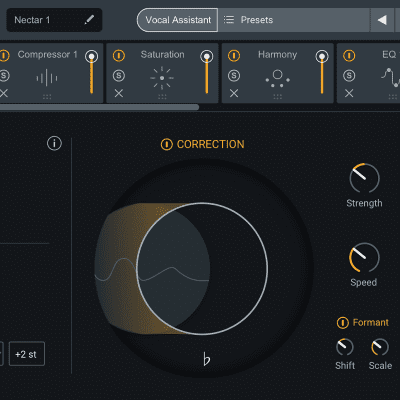Click the CORRECTION heading text
The image size is (400, 400).
pos(210,144)
